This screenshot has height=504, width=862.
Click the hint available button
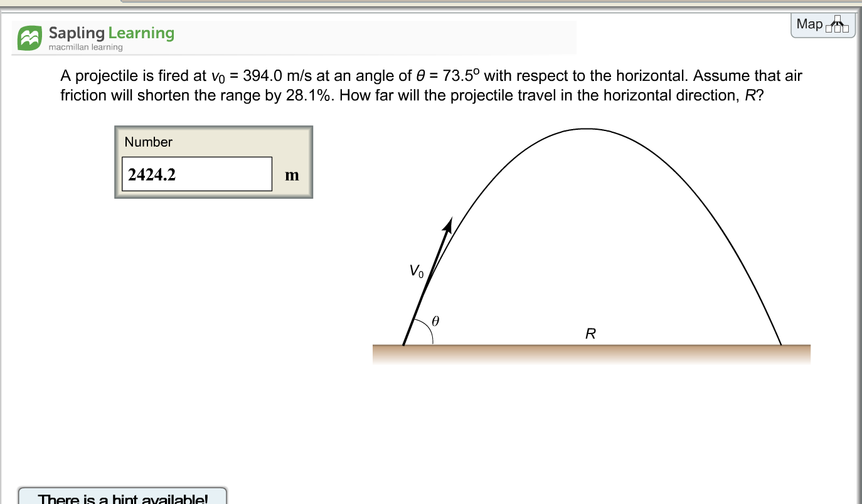point(123,499)
